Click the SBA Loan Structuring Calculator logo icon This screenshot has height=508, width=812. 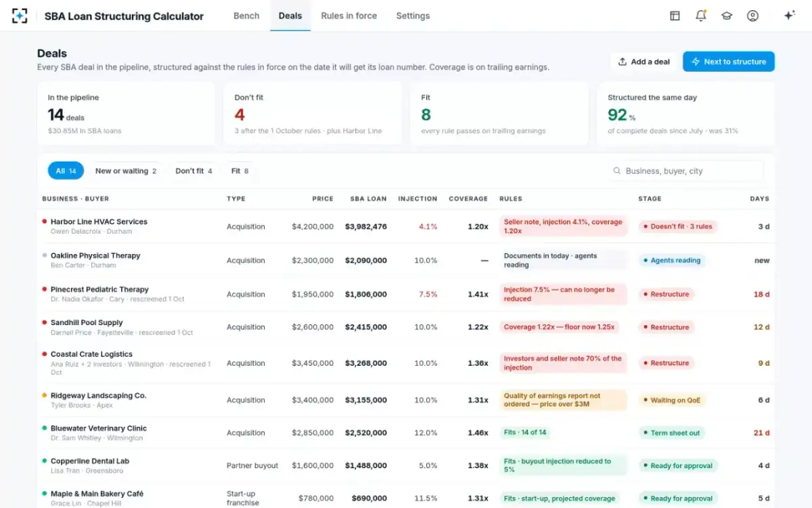tap(20, 16)
